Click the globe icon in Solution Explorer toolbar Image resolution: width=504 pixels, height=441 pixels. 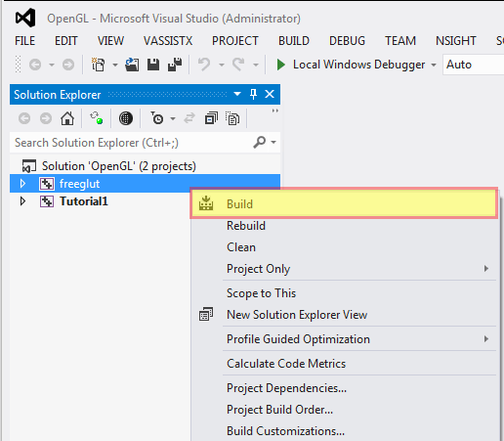(126, 118)
